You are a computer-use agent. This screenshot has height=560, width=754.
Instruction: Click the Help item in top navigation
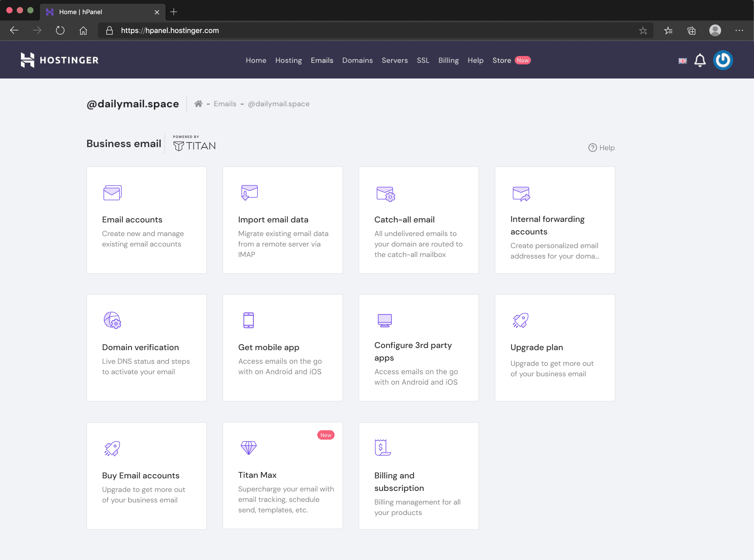coord(475,60)
